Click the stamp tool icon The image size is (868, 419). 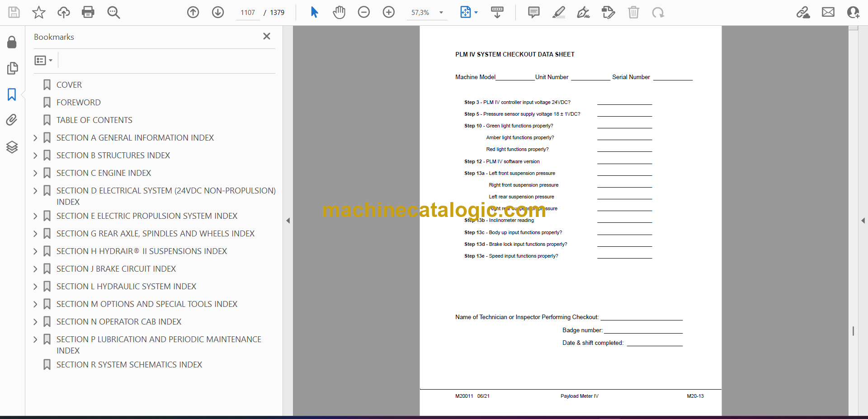609,12
